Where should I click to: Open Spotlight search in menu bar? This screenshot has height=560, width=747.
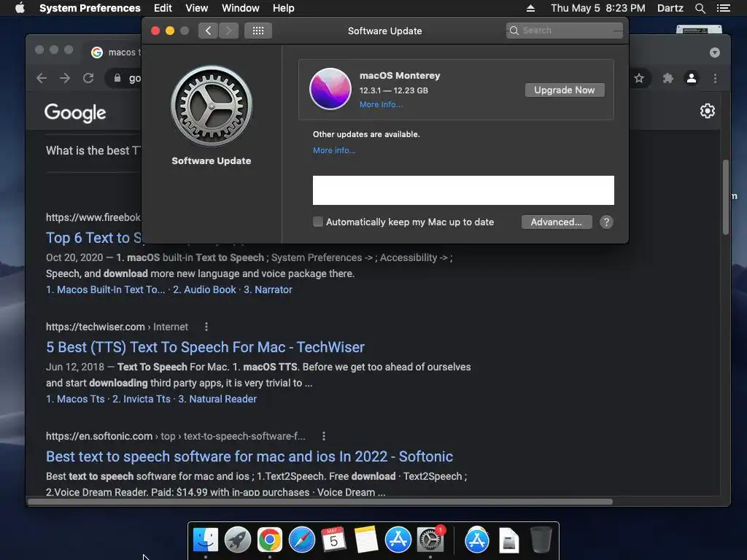700,8
